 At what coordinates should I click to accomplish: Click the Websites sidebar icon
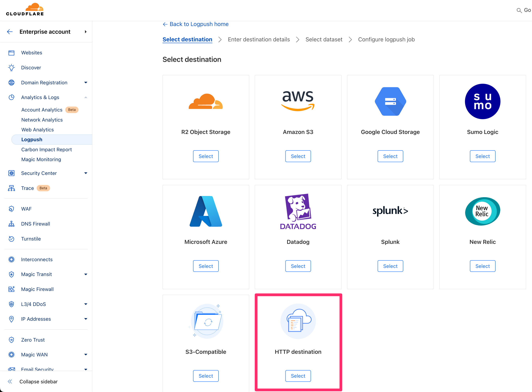[x=11, y=53]
